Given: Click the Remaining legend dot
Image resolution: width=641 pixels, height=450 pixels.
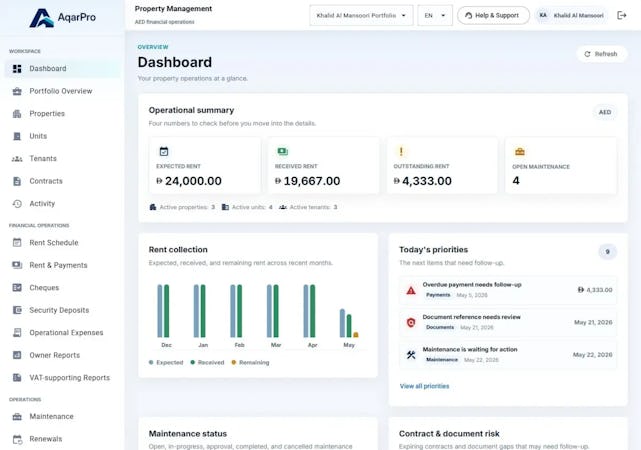Looking at the screenshot, I should (234, 363).
